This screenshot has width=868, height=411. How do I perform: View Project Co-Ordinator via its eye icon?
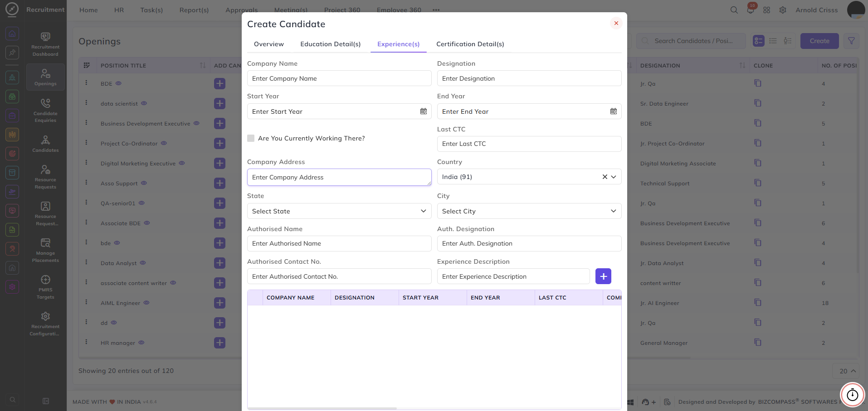(x=164, y=143)
